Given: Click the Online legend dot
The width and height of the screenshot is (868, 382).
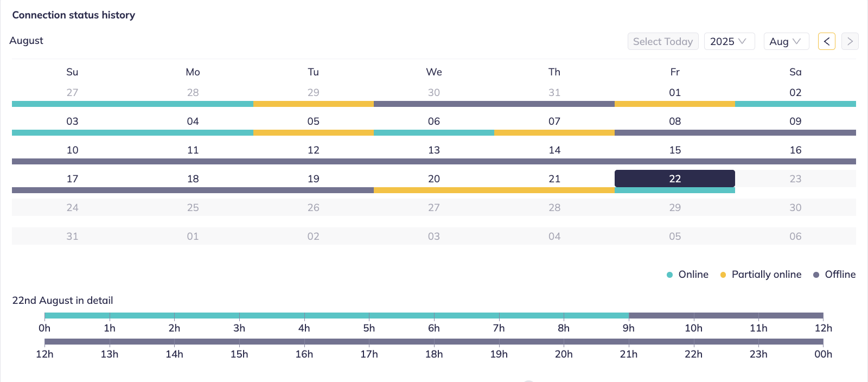Looking at the screenshot, I should coord(670,275).
